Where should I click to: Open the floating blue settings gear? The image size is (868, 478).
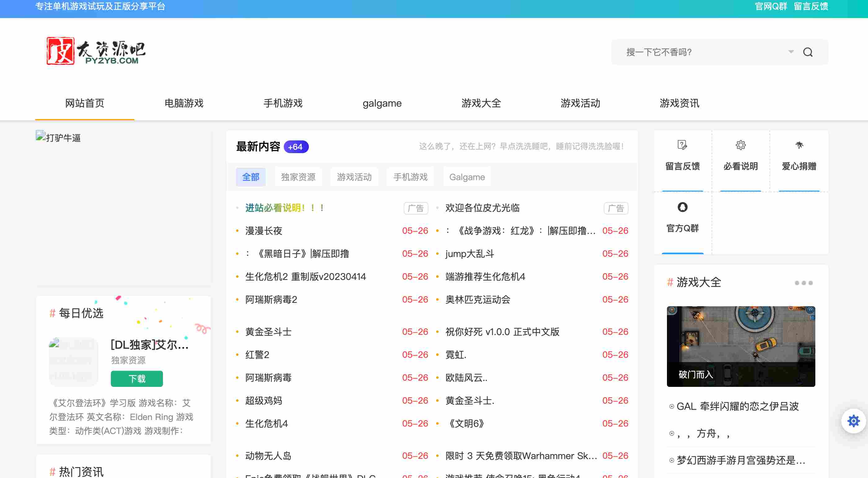[853, 421]
